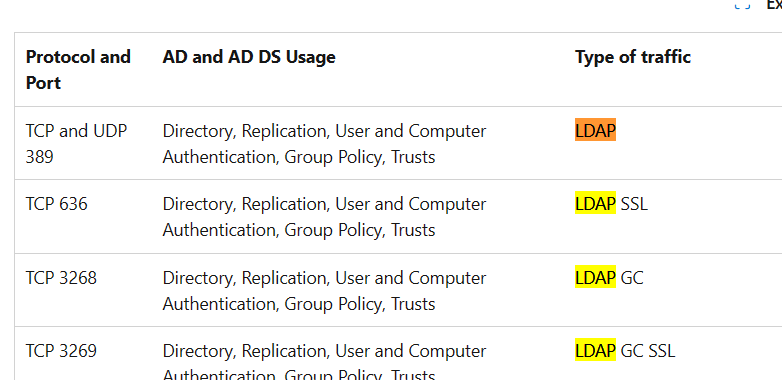Image resolution: width=782 pixels, height=380 pixels.
Task: Select yellow highlighted LDAP in the TCP 3268 row
Action: click(595, 277)
